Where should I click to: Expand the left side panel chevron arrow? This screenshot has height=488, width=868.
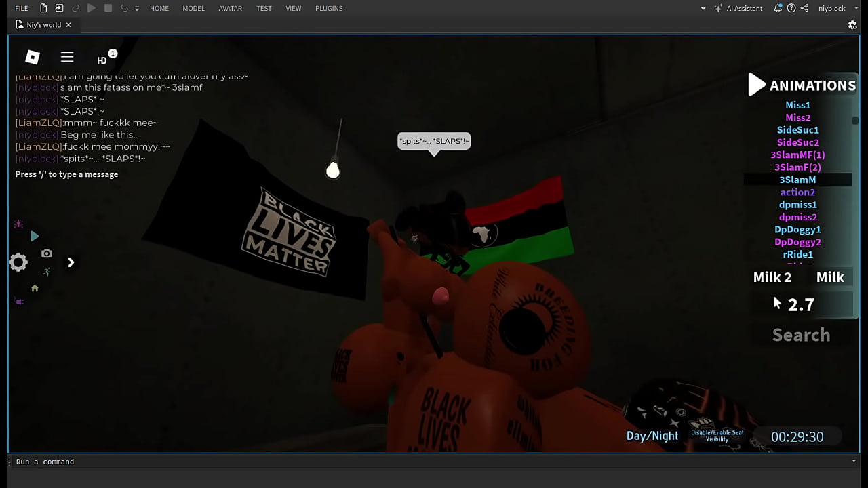click(71, 262)
